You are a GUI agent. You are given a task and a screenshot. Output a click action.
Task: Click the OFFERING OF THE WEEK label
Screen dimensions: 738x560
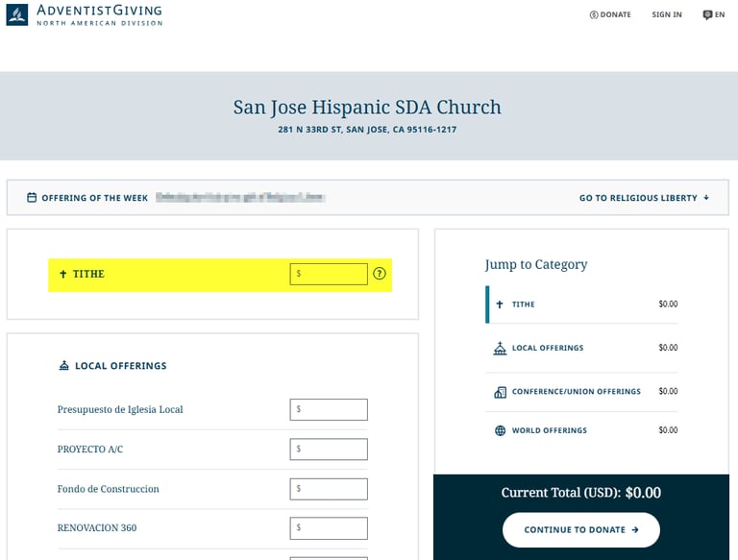(94, 198)
